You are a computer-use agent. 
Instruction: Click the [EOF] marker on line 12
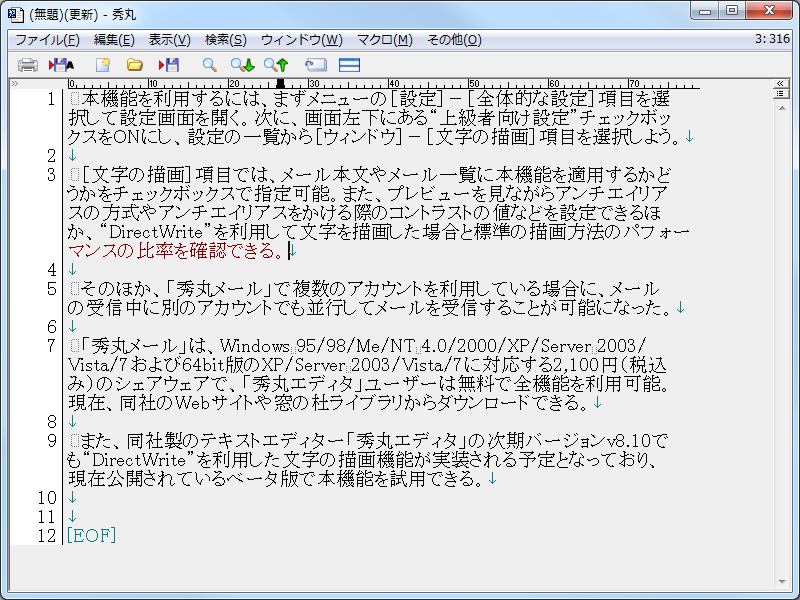92,536
